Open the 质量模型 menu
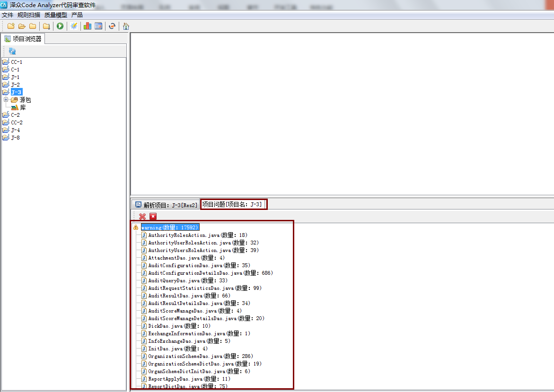Screen dimensions: 554x392 55,15
